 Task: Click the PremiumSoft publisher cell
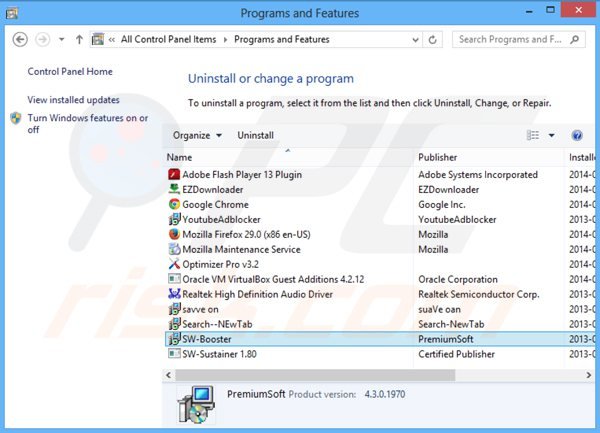pyautogui.click(x=446, y=339)
